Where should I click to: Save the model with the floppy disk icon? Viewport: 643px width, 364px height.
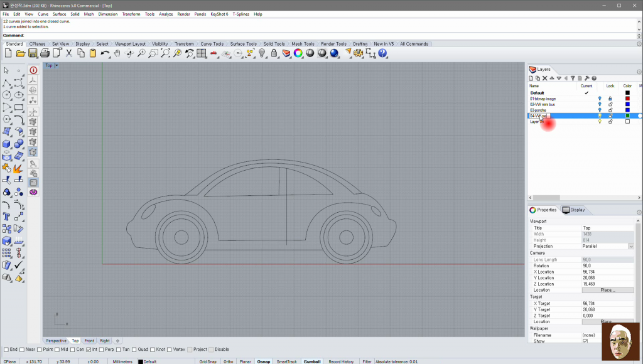(33, 53)
